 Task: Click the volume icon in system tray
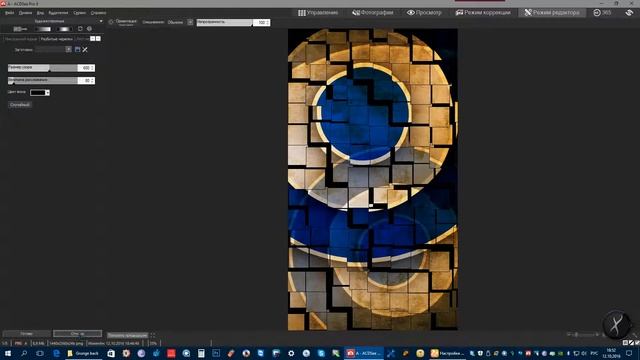pos(584,353)
